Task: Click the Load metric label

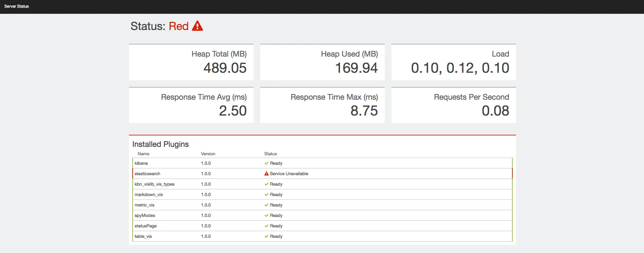Action: pos(501,54)
